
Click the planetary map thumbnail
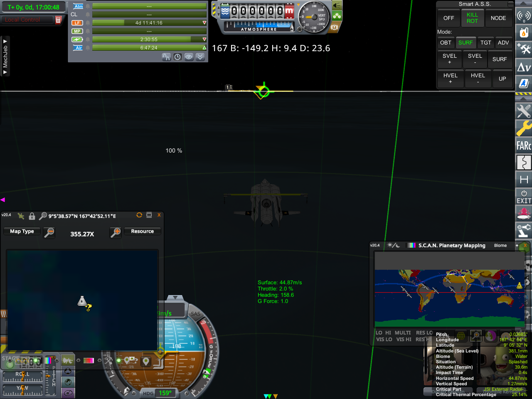(449, 298)
